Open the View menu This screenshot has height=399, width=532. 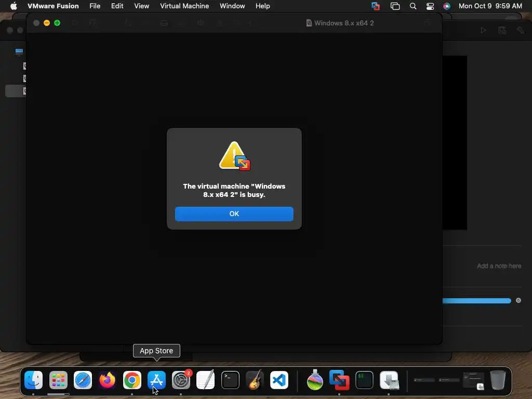pyautogui.click(x=141, y=6)
